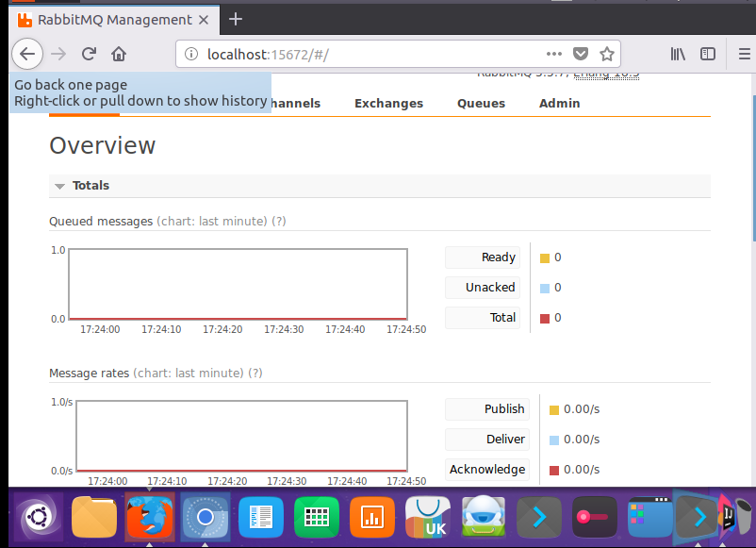Click the forward navigation arrow

pos(58,54)
